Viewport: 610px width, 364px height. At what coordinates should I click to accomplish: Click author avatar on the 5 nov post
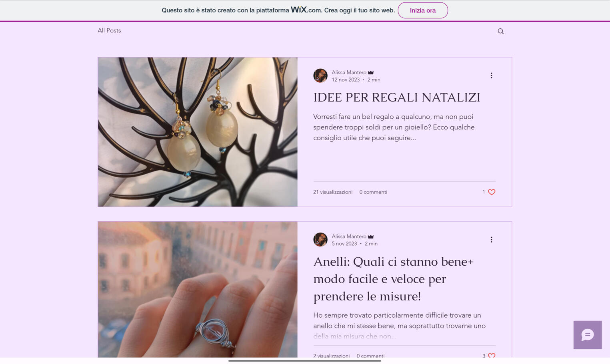pyautogui.click(x=320, y=240)
